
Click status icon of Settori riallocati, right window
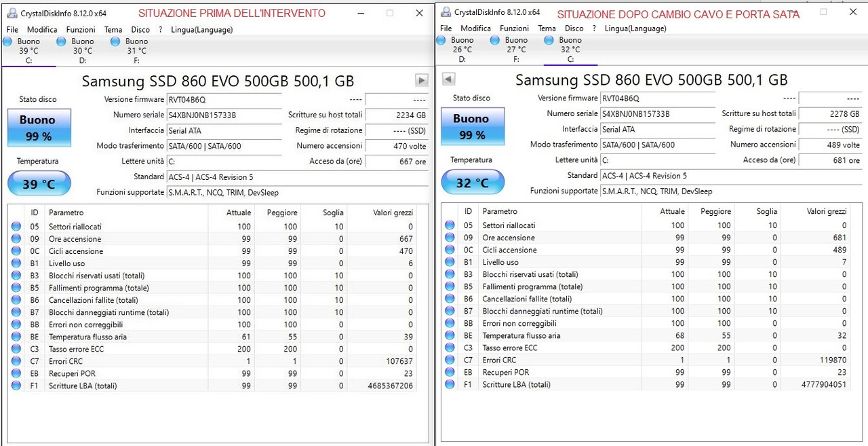(450, 225)
